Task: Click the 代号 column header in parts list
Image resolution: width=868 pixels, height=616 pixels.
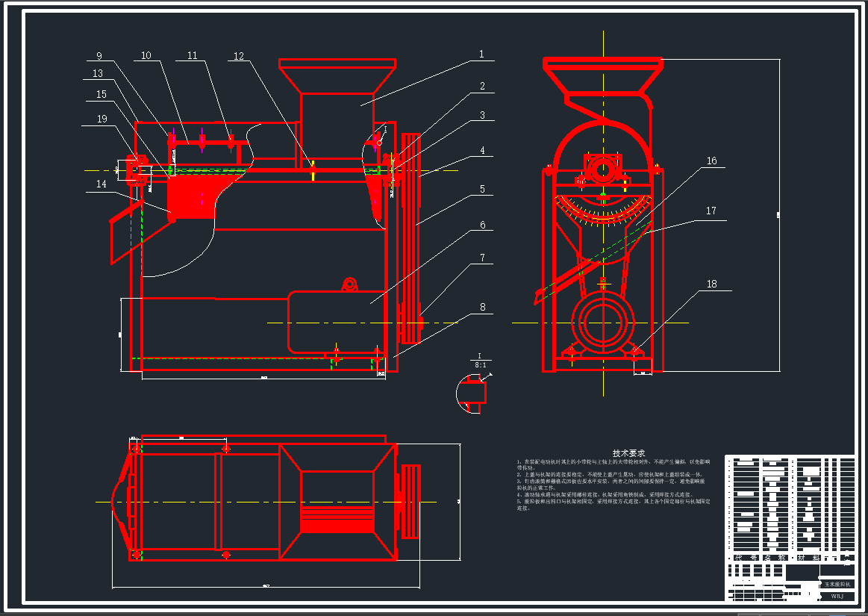Action: [746, 557]
